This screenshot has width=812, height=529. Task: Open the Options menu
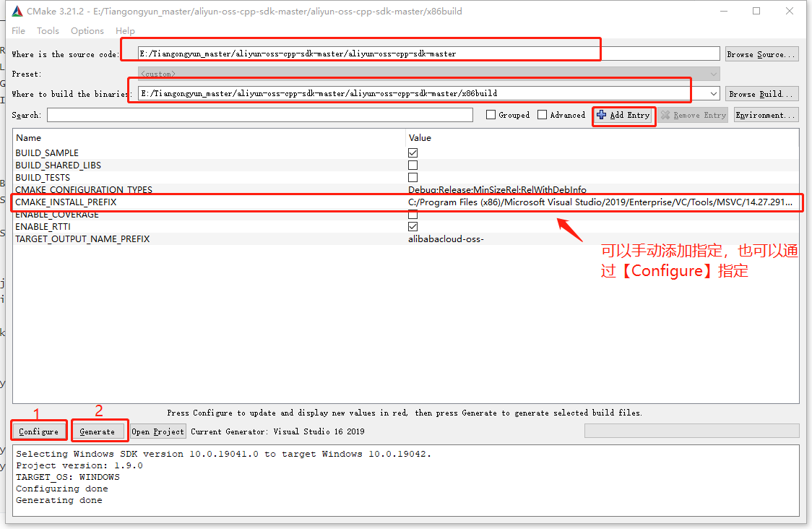[87, 30]
